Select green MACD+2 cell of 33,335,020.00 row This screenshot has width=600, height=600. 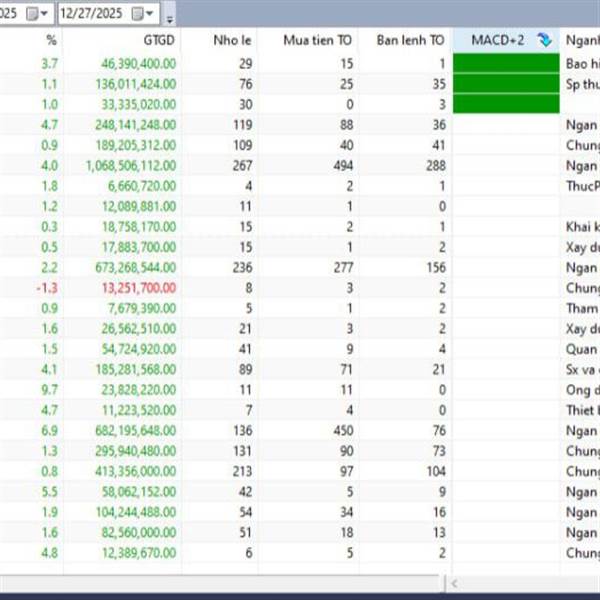pyautogui.click(x=506, y=104)
